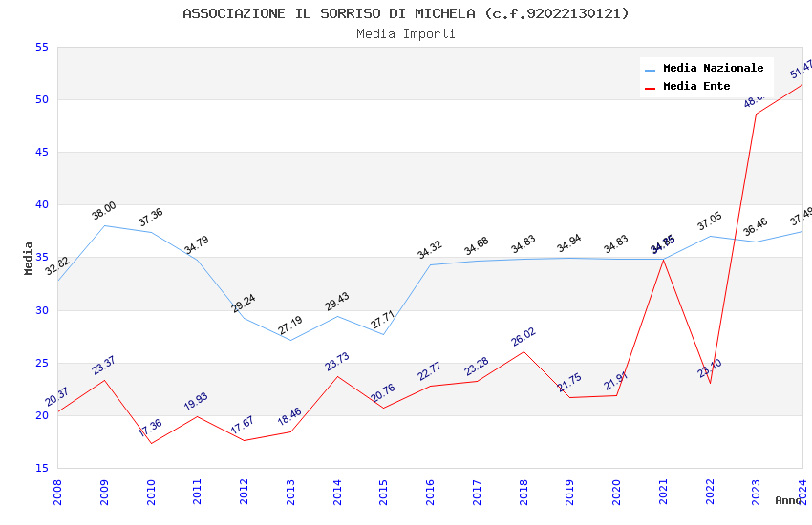Viewport: 812px width, 525px height.
Task: Select year 2015 on the x-axis
Action: (384, 492)
